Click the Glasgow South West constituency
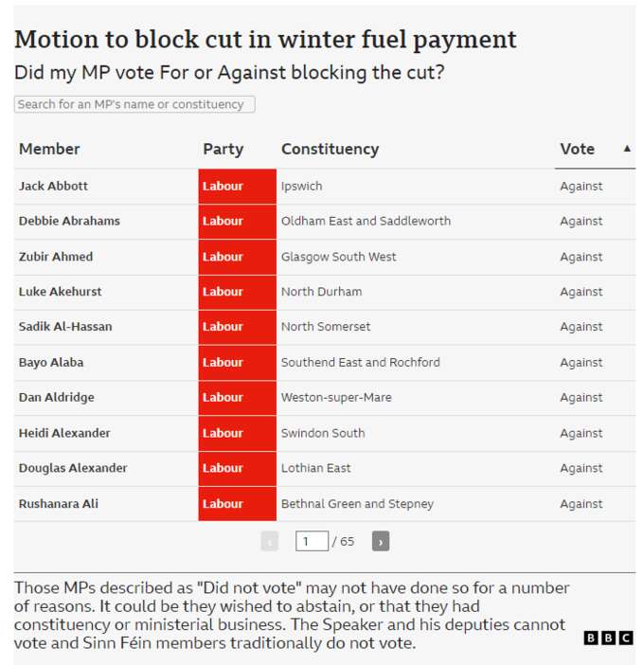 tap(338, 257)
